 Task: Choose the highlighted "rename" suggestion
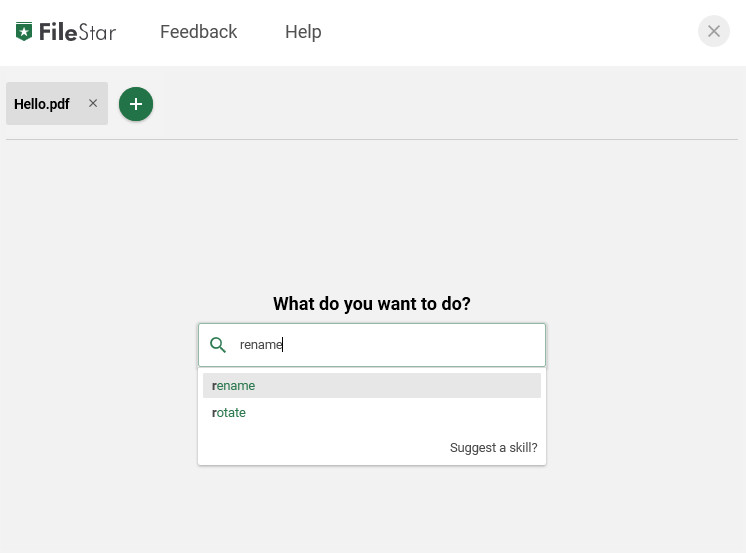tap(372, 385)
